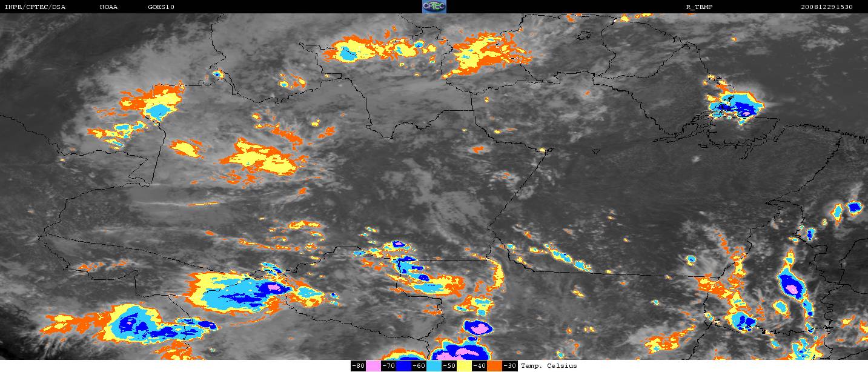Image resolution: width=868 pixels, height=372 pixels.
Task: Click the "-50" legend value
Action: point(449,366)
